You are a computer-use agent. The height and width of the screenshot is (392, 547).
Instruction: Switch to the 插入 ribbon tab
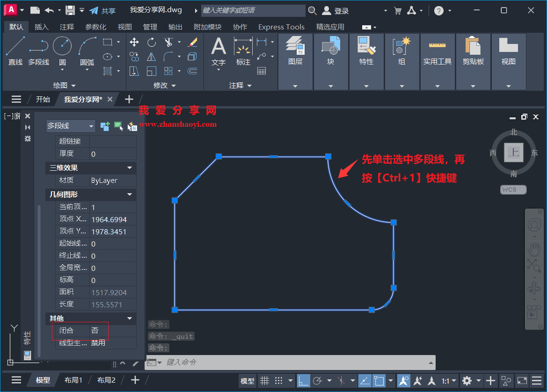click(42, 27)
